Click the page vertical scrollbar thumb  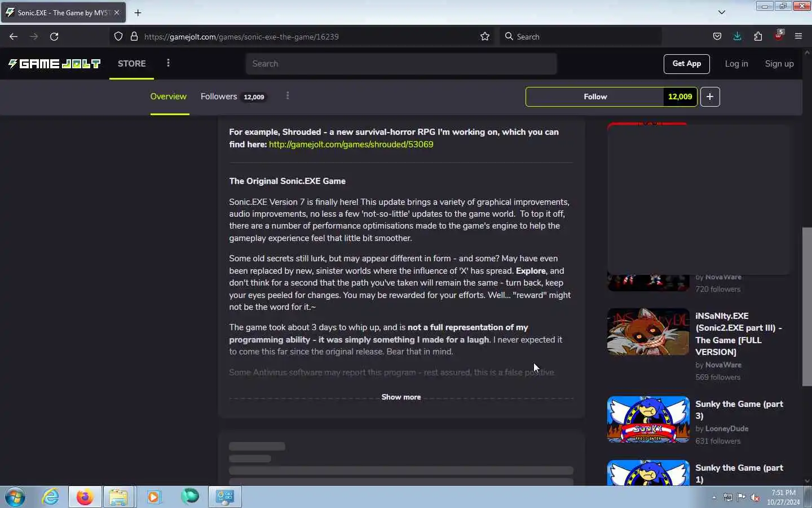[807, 306]
